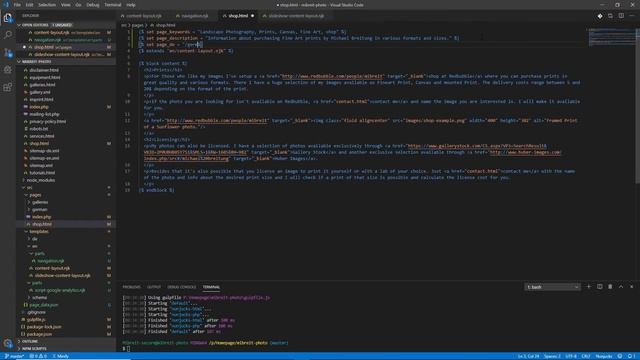Open the Manage gear at activity bar bottom
Image resolution: width=640 pixels, height=360 pixels.
(8, 343)
